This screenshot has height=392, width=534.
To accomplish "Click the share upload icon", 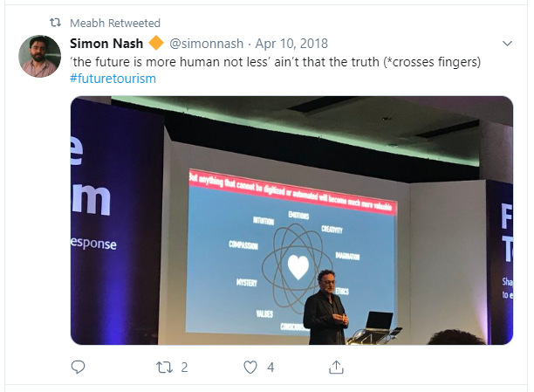I will [336, 368].
